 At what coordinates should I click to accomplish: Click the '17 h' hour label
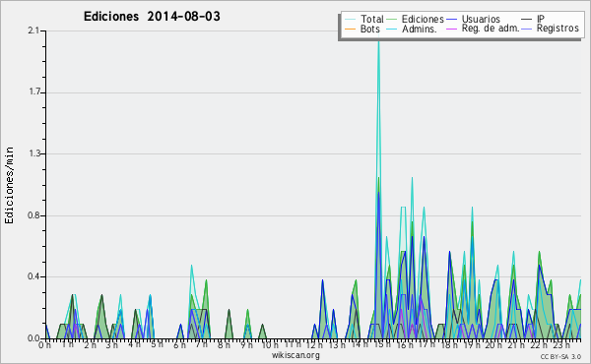point(427,344)
